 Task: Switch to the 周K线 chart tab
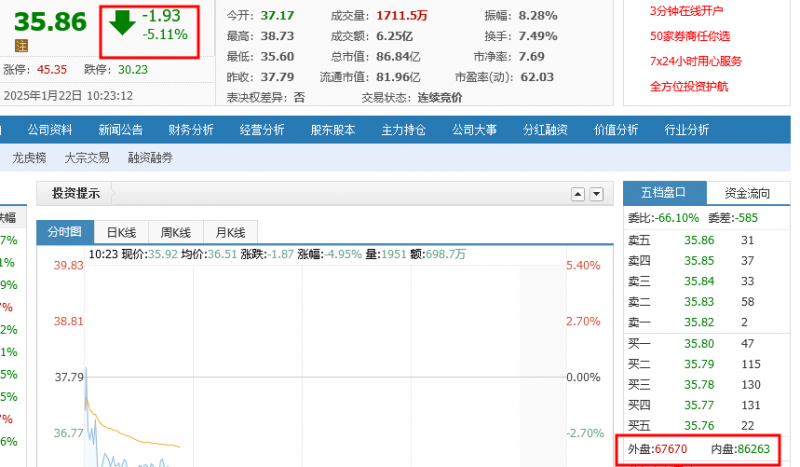pos(176,233)
